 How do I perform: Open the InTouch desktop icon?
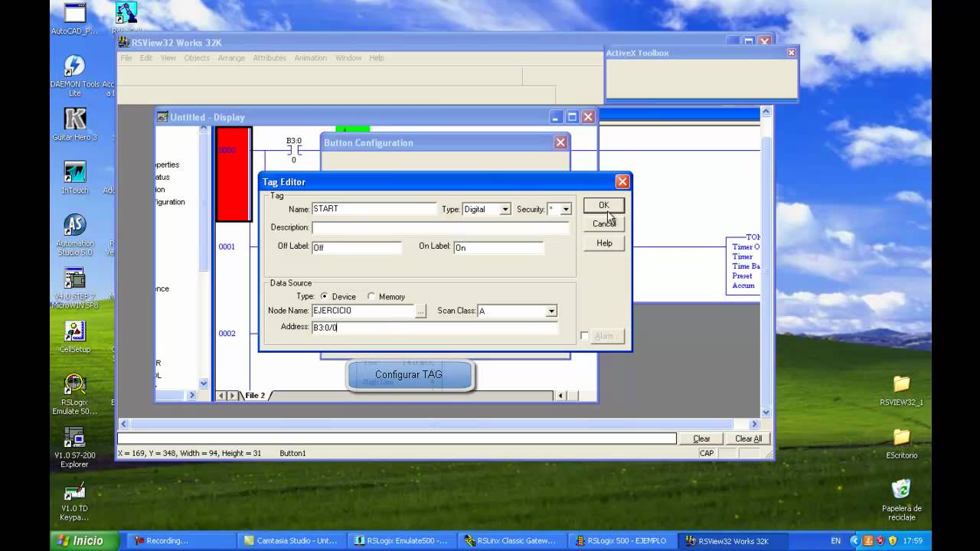pos(74,177)
